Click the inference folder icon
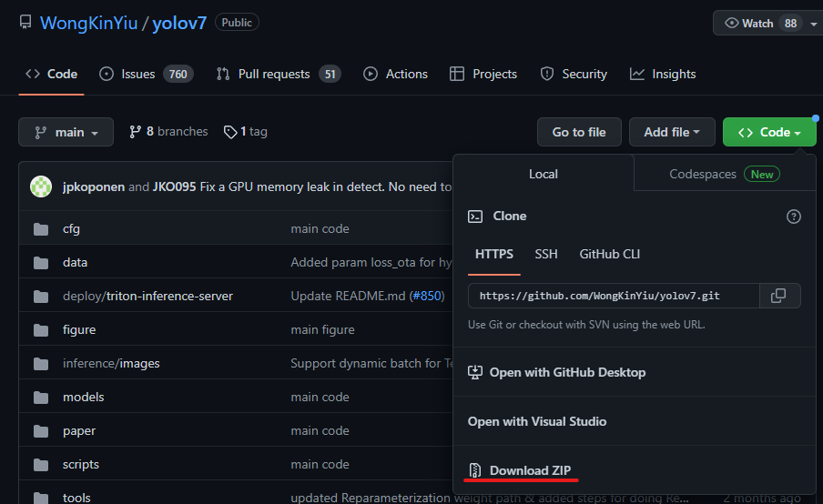This screenshot has height=504, width=823. [41, 364]
